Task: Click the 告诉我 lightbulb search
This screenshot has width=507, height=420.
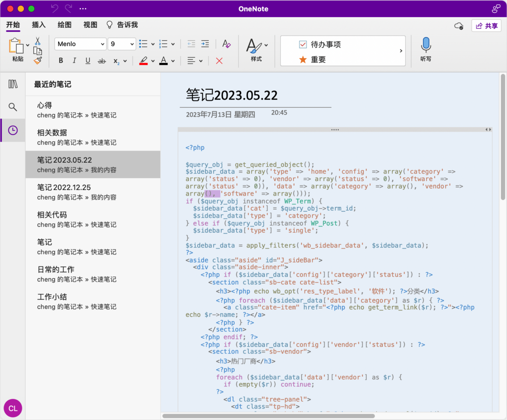Action: point(122,25)
